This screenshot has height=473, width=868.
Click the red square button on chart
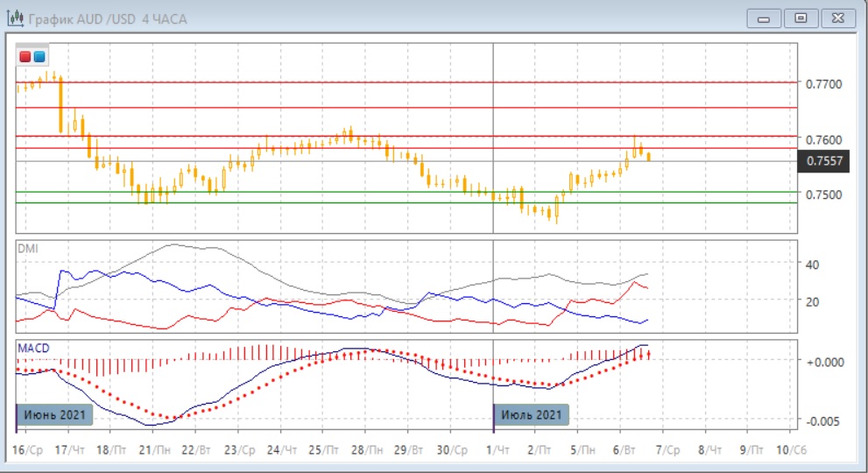coord(25,56)
